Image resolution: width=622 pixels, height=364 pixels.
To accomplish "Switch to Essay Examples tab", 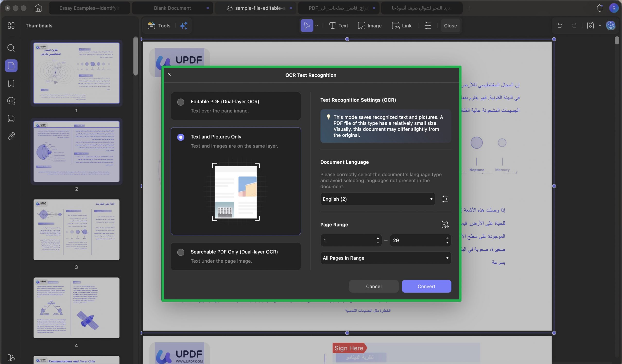I will click(x=89, y=8).
